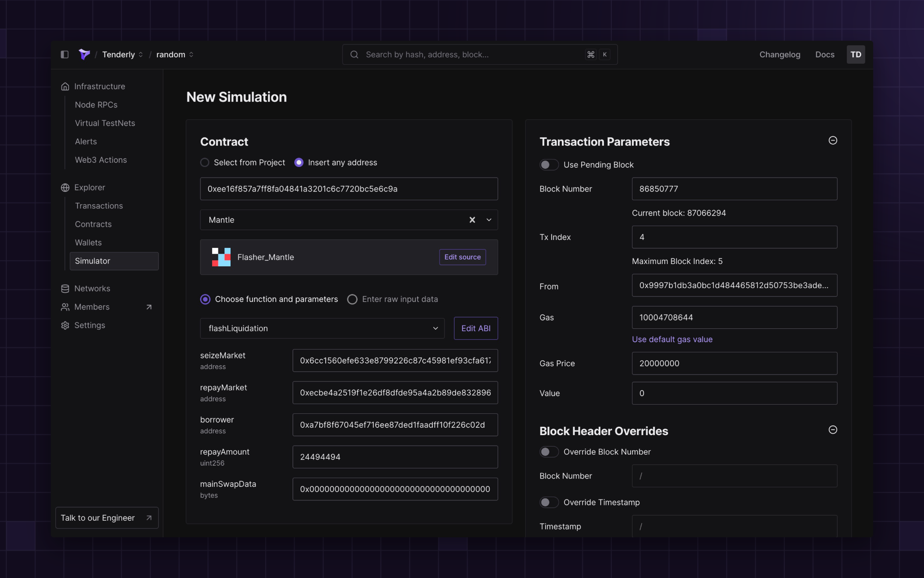Enable Override Block Number toggle
This screenshot has width=924, height=578.
[549, 452]
